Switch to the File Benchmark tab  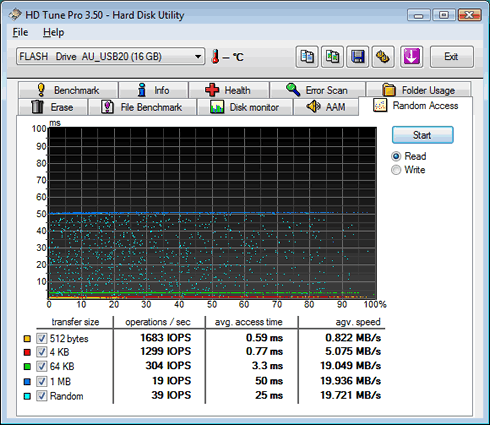click(x=142, y=107)
